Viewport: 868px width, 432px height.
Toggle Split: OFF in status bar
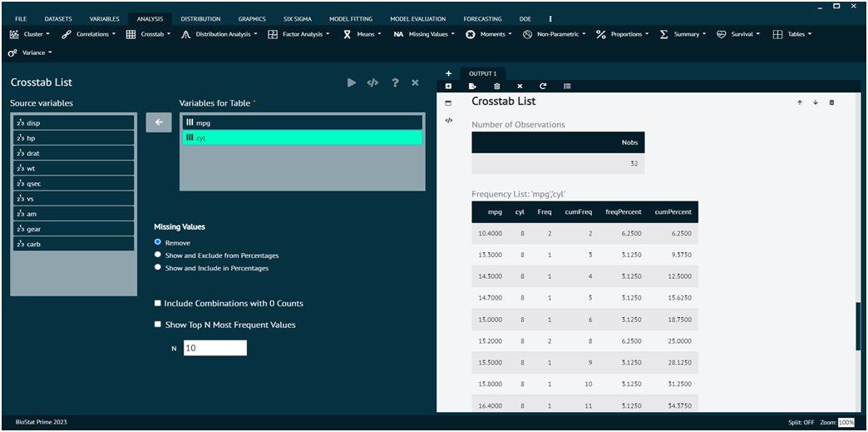(801, 423)
